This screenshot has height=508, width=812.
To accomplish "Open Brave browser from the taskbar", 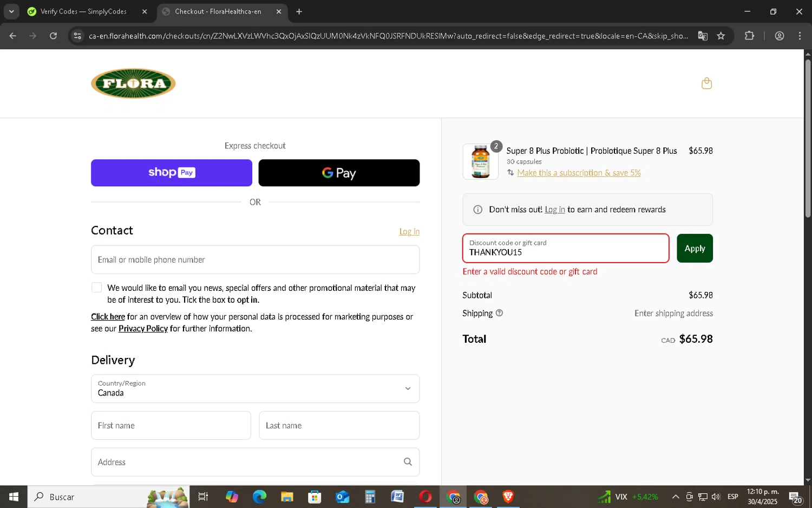I will [508, 497].
